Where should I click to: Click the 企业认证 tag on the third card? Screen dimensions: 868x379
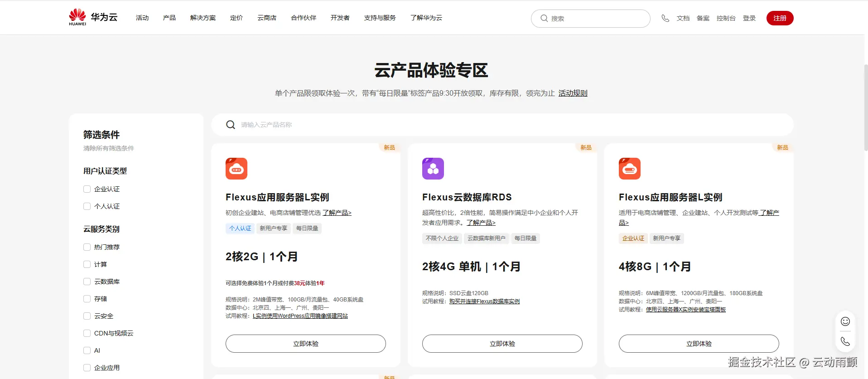tap(633, 238)
